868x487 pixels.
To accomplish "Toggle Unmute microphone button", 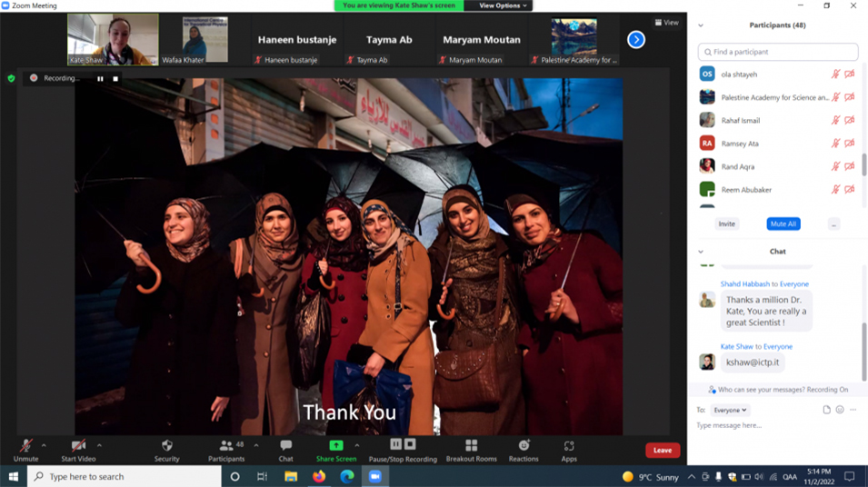I will (25, 446).
